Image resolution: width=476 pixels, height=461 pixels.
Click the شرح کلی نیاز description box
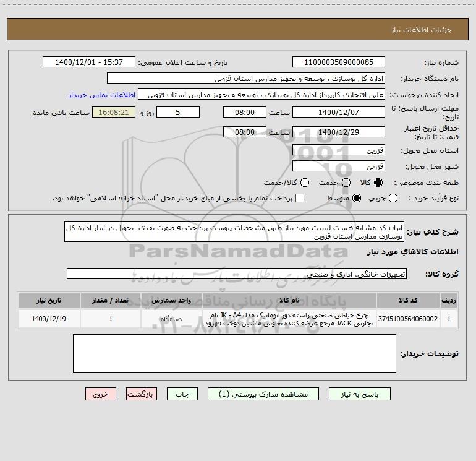(x=234, y=231)
